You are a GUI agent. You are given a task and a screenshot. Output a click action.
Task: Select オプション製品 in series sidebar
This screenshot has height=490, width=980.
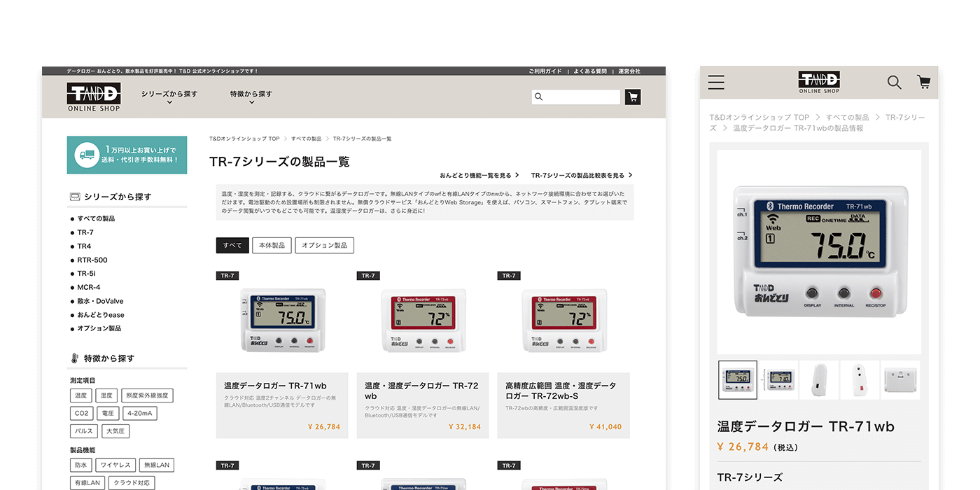click(99, 328)
